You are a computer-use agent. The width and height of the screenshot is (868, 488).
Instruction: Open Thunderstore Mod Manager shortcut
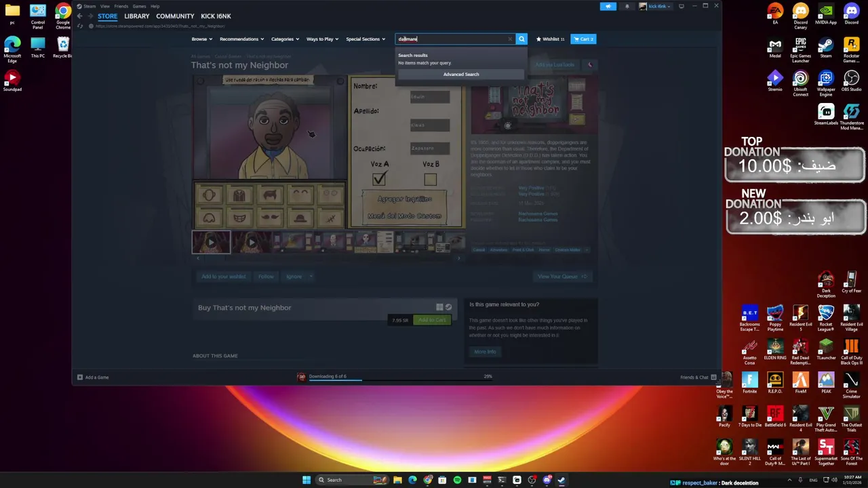pos(852,117)
